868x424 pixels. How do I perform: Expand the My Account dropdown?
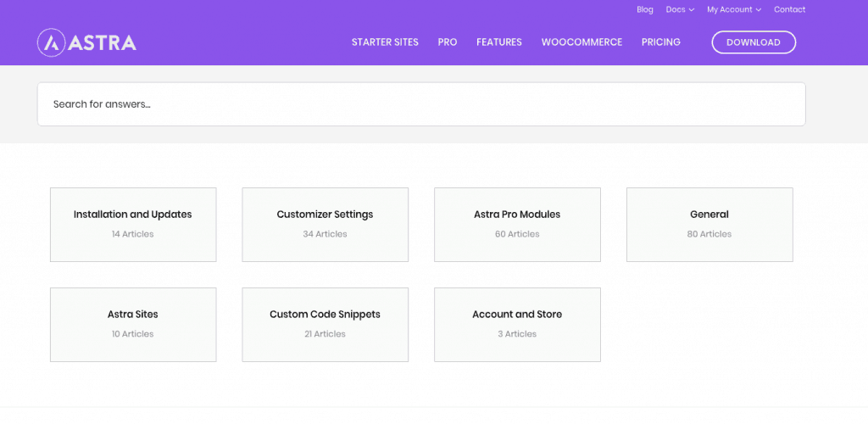(x=734, y=9)
